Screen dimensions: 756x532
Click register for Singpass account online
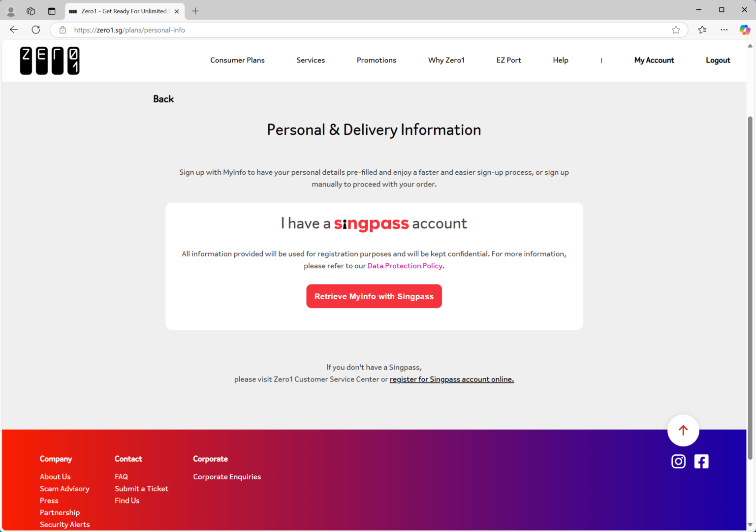pos(451,379)
